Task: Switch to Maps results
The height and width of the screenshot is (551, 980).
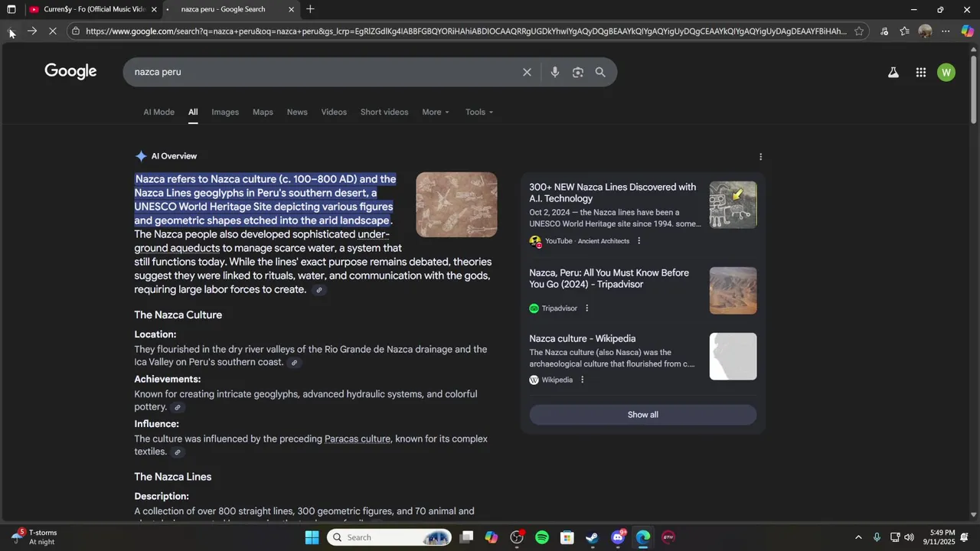Action: click(x=263, y=112)
